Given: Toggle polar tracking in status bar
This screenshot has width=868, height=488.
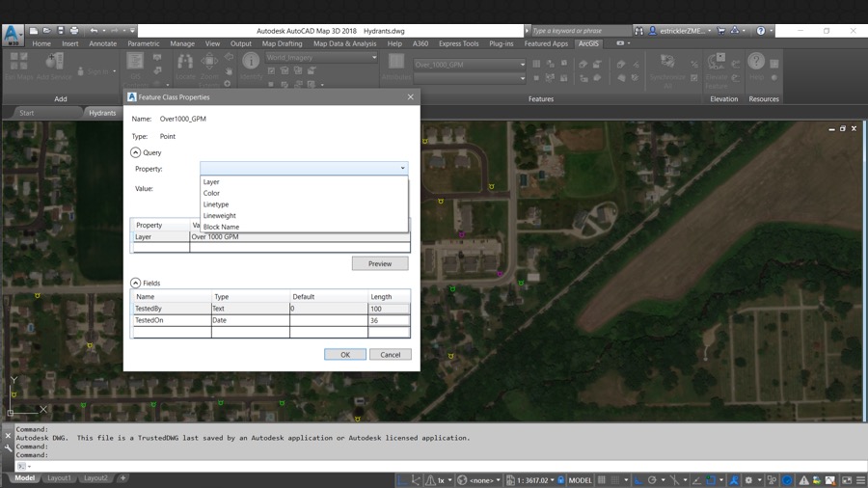Looking at the screenshot, I should coord(652,479).
